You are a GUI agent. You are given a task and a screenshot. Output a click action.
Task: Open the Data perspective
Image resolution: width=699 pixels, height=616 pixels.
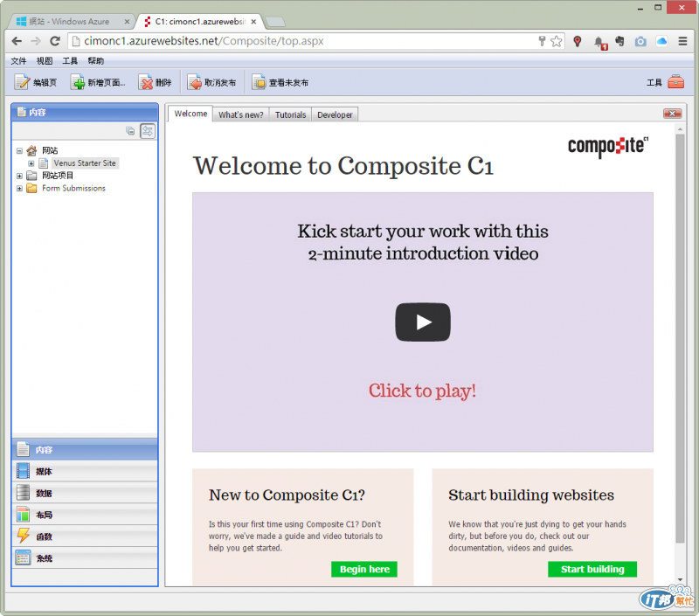pos(85,493)
